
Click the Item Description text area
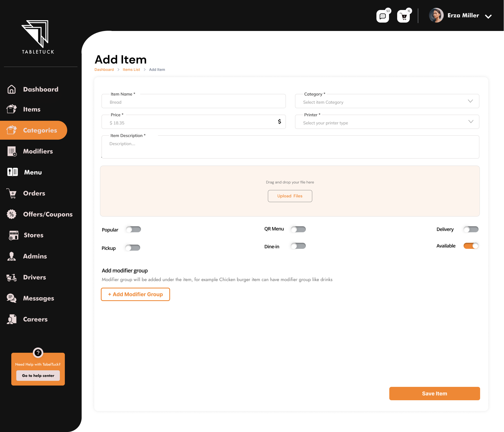pyautogui.click(x=290, y=147)
